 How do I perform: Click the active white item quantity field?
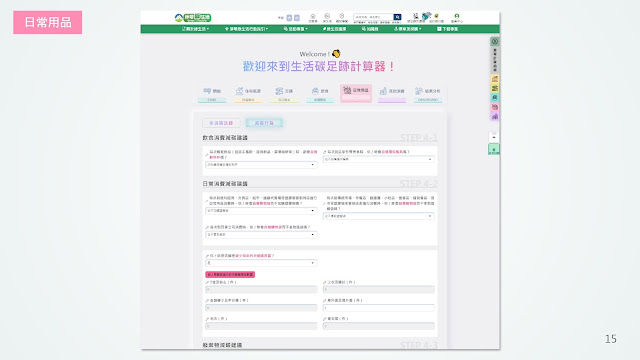click(378, 308)
